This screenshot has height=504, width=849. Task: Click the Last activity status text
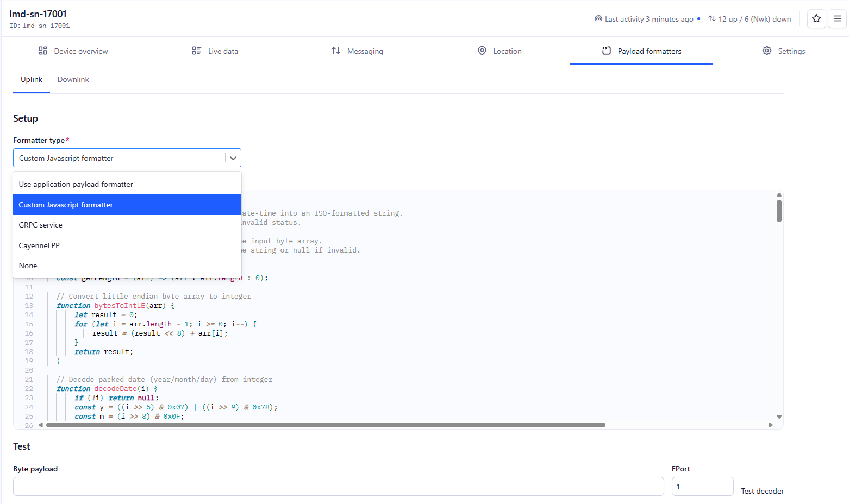[x=648, y=19]
